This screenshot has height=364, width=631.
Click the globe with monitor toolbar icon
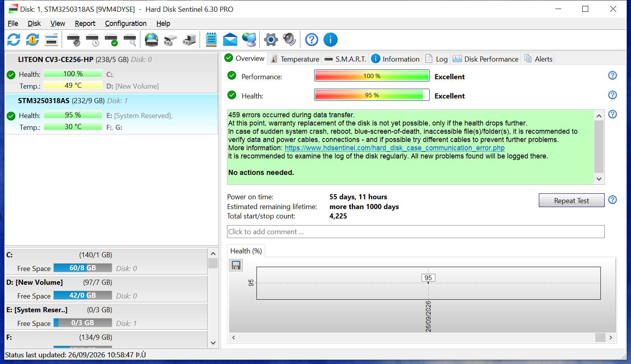pyautogui.click(x=249, y=40)
